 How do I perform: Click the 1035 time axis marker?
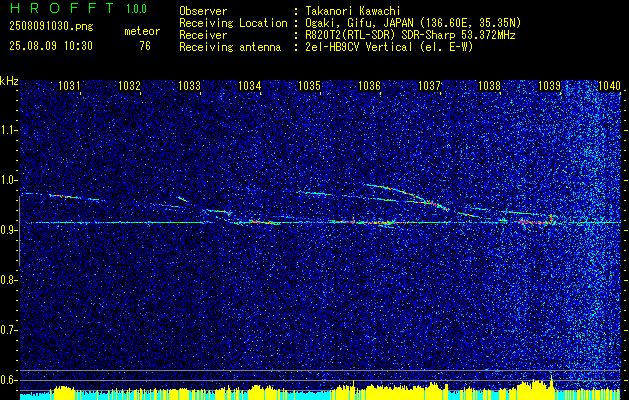(x=309, y=85)
